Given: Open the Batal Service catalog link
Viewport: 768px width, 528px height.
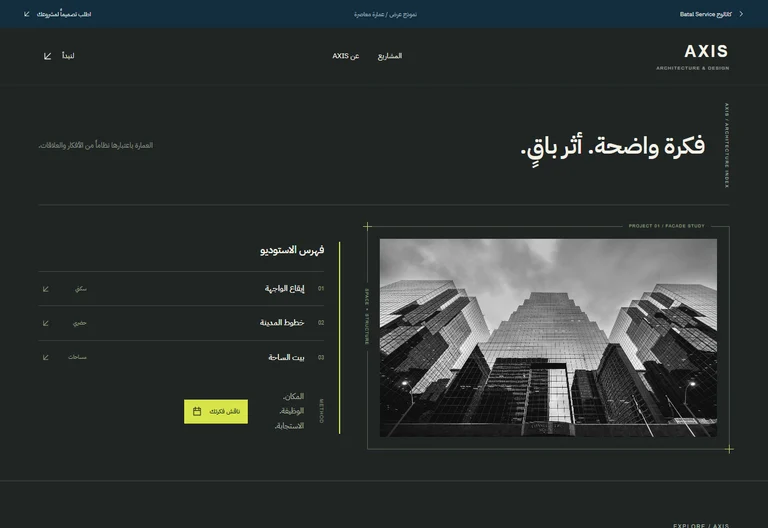Looking at the screenshot, I should click(705, 14).
